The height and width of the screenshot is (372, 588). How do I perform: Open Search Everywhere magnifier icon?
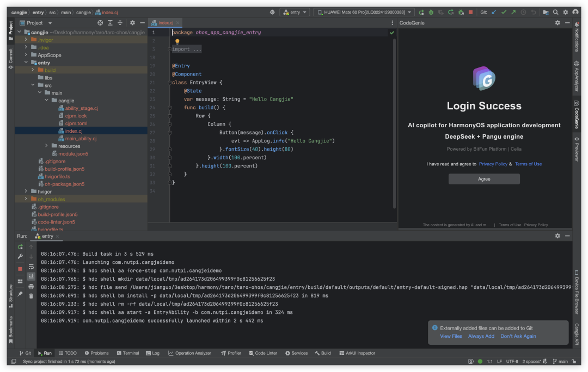coord(555,12)
